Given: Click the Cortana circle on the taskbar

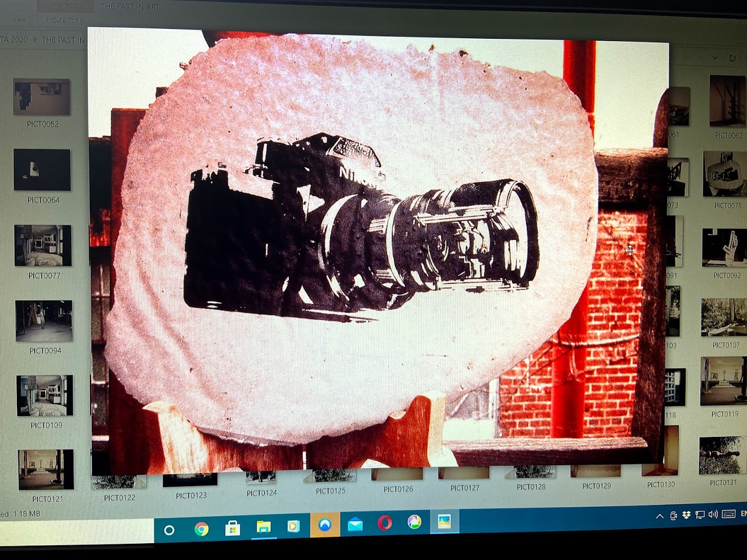Looking at the screenshot, I should 169,529.
